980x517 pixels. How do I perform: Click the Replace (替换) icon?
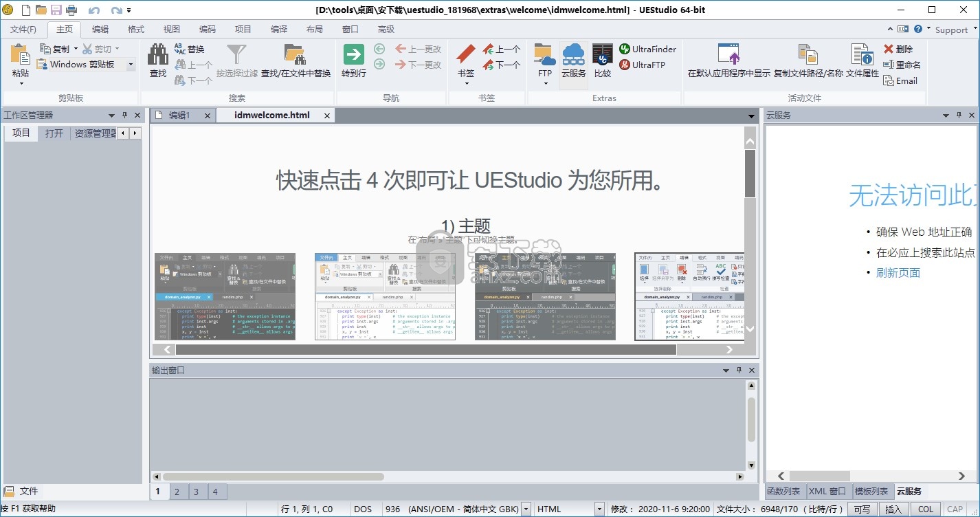[x=180, y=49]
